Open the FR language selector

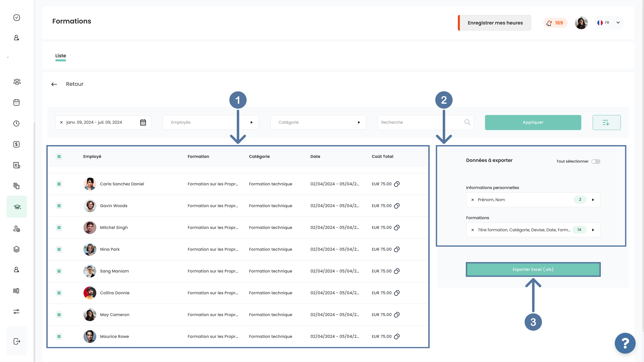click(609, 23)
